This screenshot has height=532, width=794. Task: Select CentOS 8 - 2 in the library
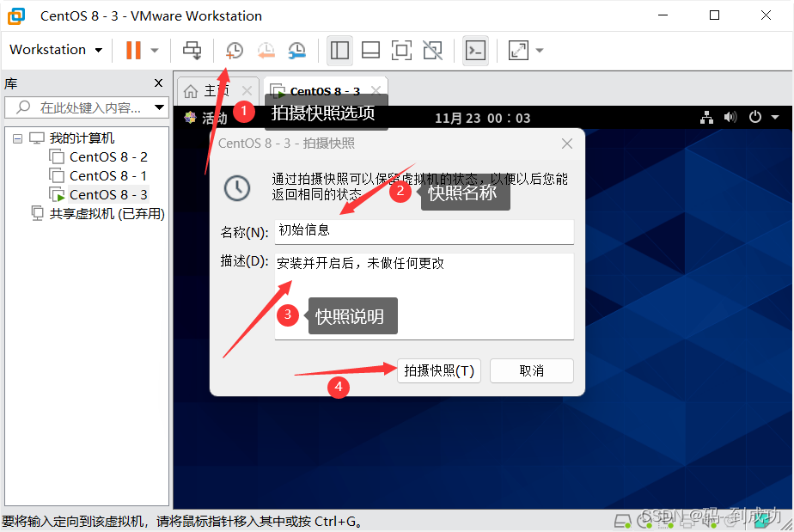pyautogui.click(x=108, y=157)
